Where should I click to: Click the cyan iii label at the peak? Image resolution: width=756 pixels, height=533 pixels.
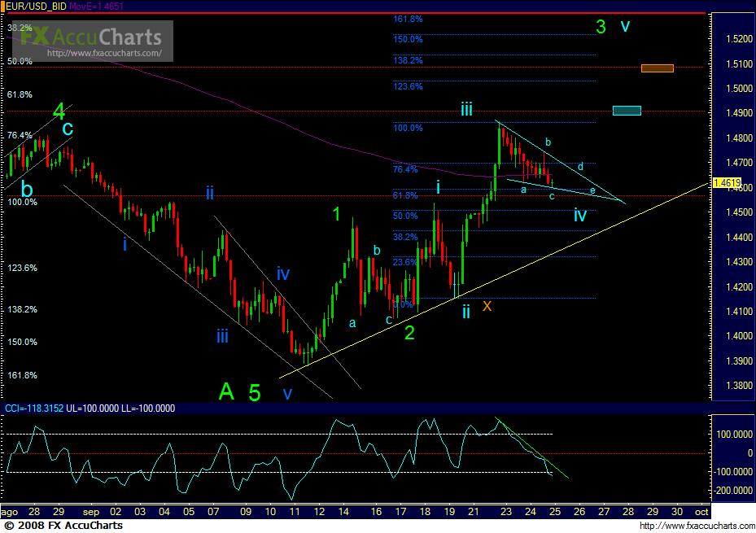pos(465,108)
